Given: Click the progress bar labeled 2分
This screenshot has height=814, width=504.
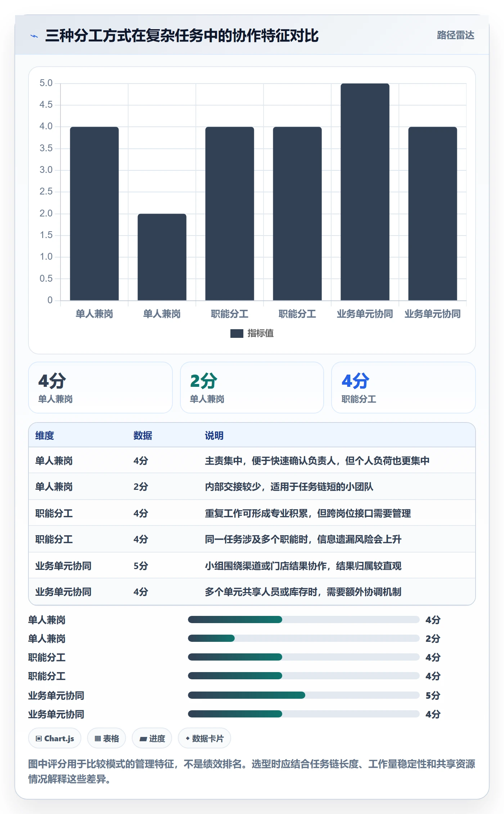Looking at the screenshot, I should 303,638.
